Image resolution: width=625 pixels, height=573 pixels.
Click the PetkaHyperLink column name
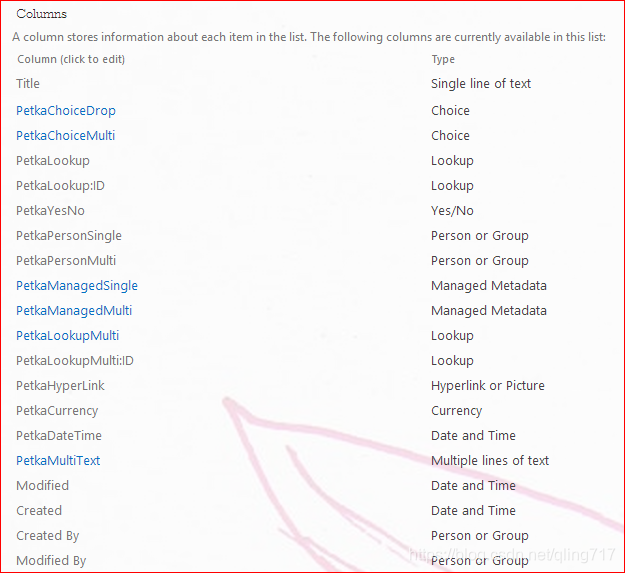pos(60,386)
